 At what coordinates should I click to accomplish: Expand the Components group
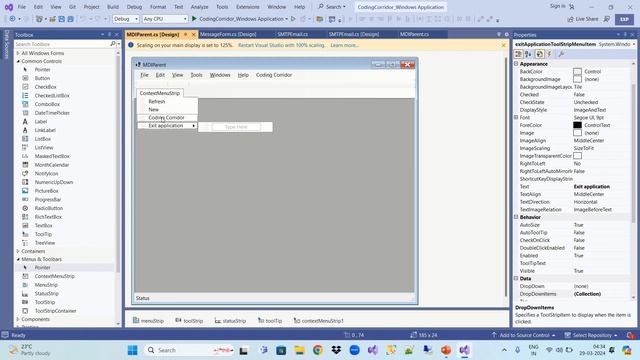(18, 320)
